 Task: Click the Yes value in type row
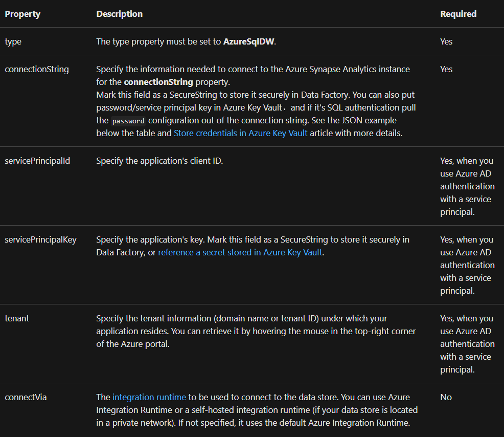tap(446, 41)
